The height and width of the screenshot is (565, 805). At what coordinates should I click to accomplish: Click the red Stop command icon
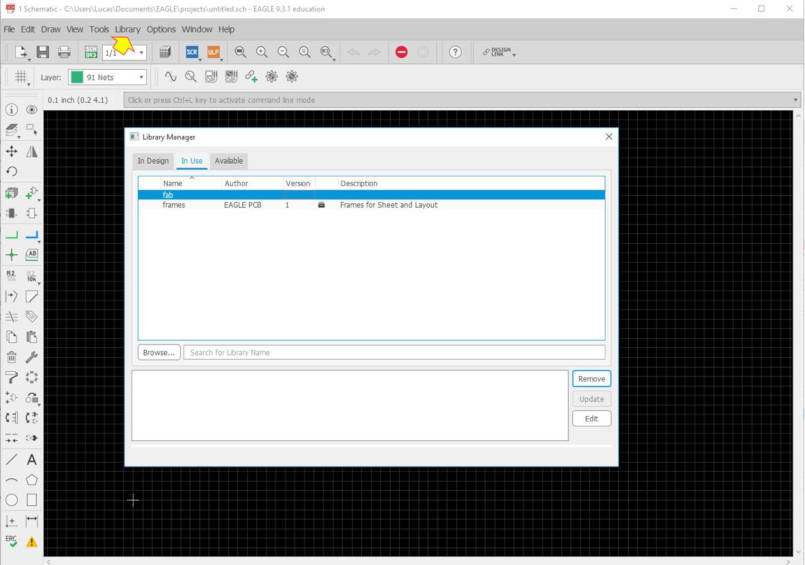coord(401,52)
